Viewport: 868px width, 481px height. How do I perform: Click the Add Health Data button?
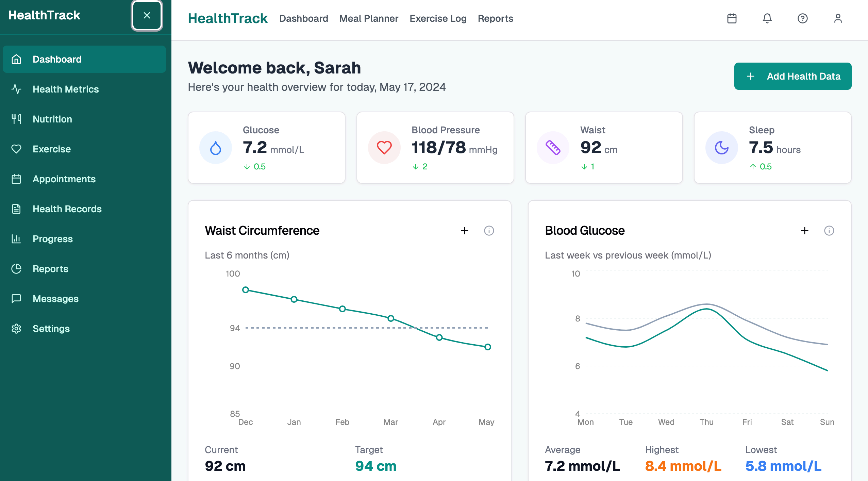[793, 76]
